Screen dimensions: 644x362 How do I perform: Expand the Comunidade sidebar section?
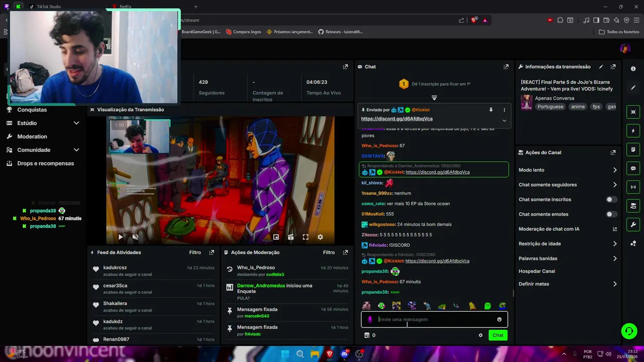tap(76, 150)
